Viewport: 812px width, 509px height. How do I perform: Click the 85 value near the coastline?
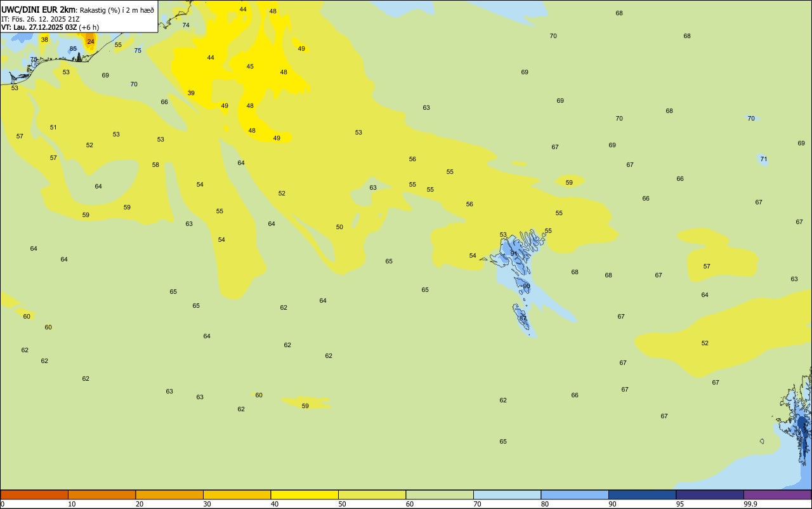click(x=73, y=49)
